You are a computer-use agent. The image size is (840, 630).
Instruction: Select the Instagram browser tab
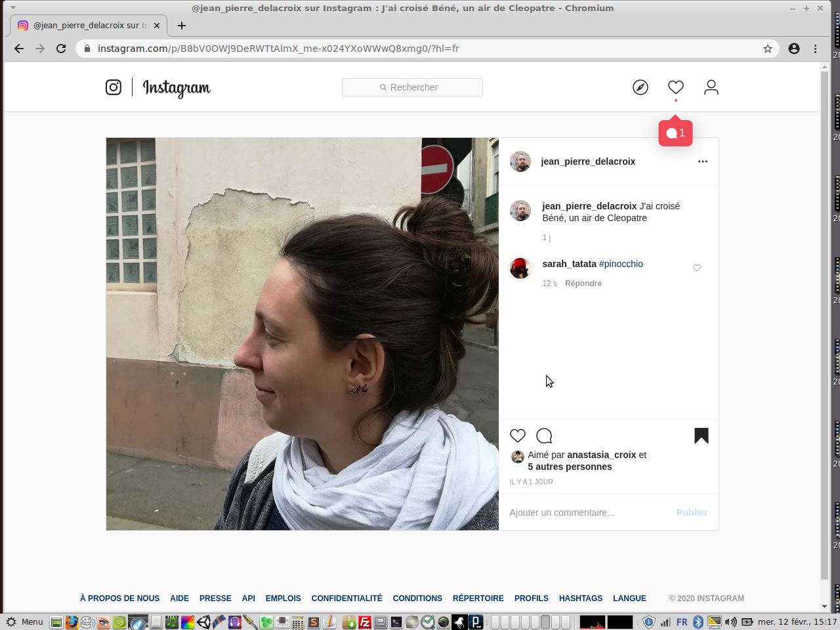tap(85, 26)
